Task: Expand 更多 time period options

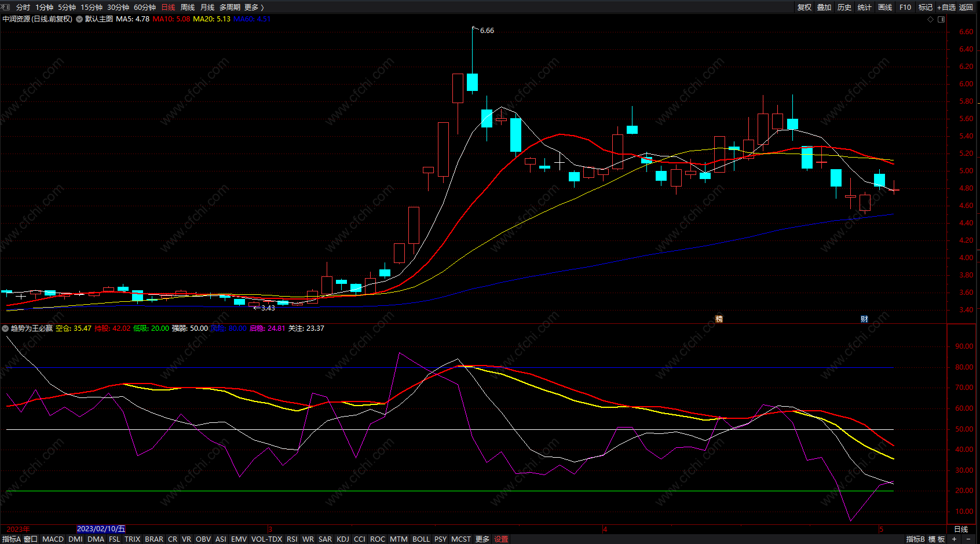Action: 254,7
